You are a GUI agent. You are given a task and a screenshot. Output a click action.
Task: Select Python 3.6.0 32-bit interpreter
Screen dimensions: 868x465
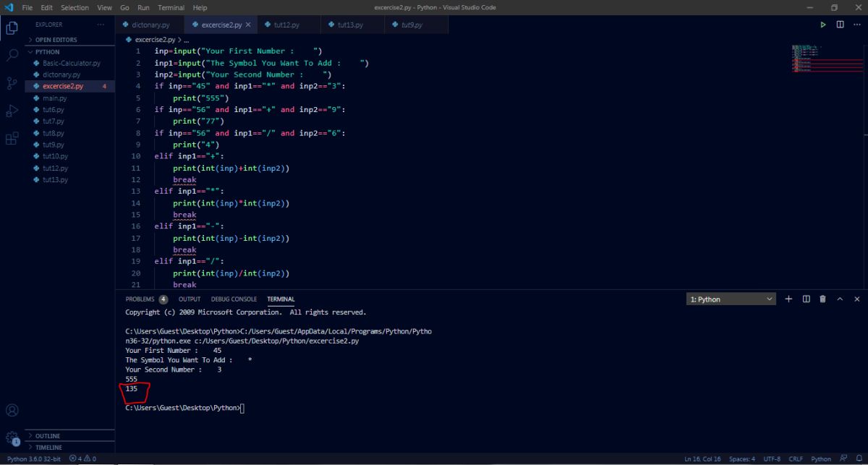[33, 458]
